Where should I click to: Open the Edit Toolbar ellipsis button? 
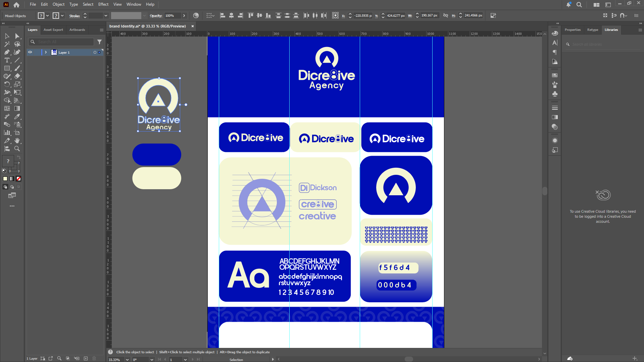click(12, 206)
